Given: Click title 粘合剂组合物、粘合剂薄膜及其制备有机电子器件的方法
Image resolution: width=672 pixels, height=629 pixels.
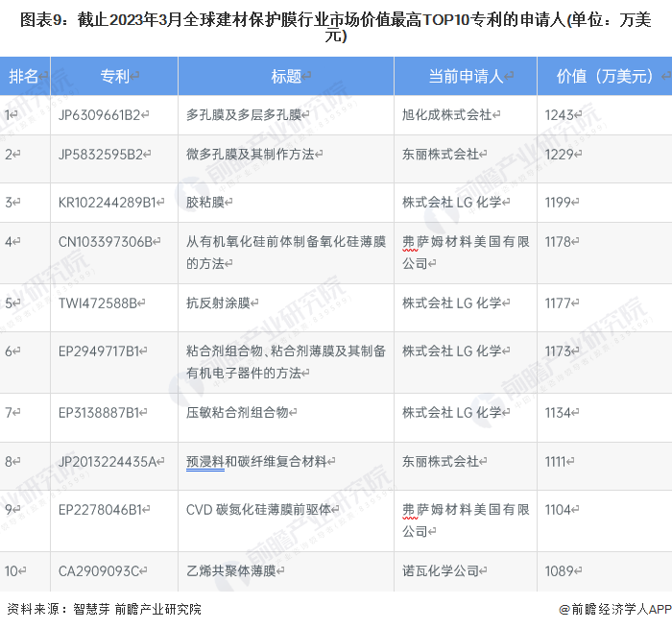Looking at the screenshot, I should [x=286, y=362].
